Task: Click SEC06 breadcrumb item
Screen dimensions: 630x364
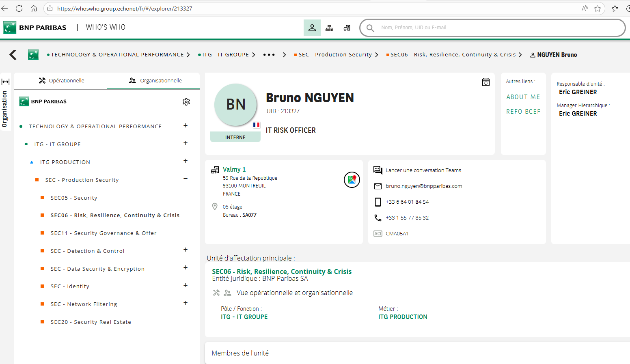Action: coord(453,55)
